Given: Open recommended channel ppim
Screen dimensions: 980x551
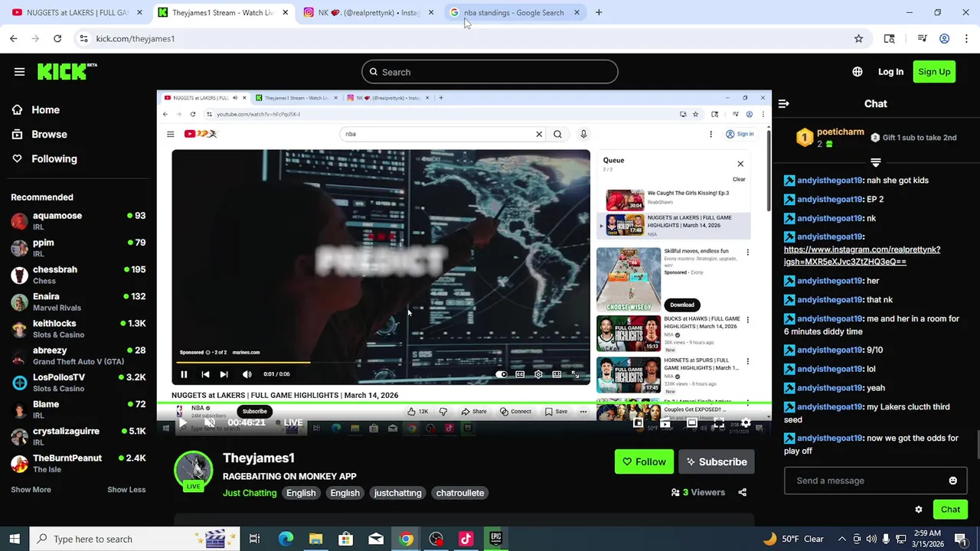Looking at the screenshot, I should pos(78,248).
